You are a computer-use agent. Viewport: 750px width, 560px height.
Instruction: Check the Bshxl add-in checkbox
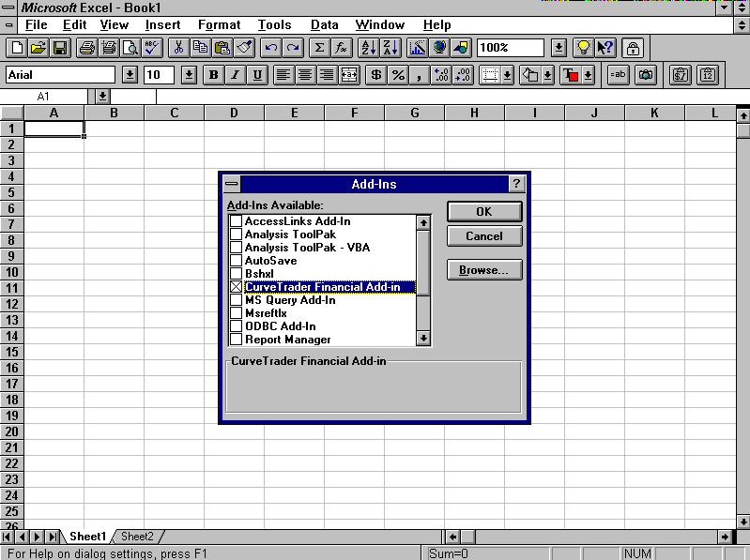pyautogui.click(x=236, y=274)
